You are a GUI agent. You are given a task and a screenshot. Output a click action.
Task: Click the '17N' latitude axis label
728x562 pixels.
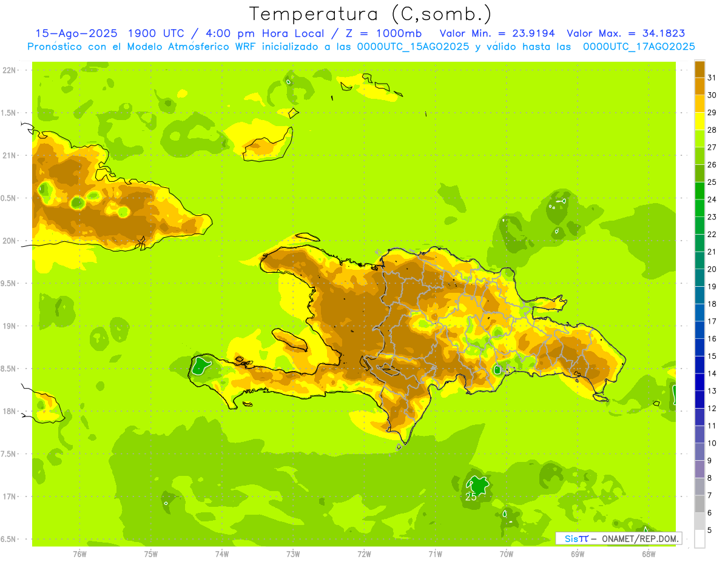(x=10, y=497)
